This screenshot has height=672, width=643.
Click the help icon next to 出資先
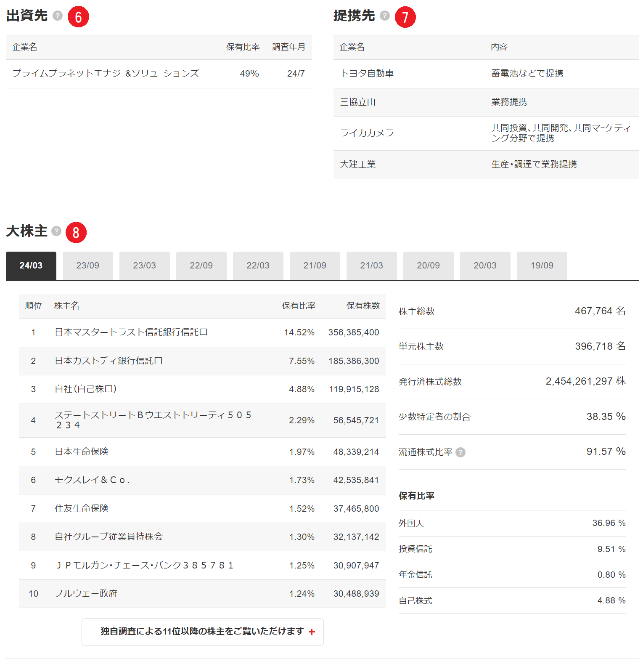click(58, 16)
